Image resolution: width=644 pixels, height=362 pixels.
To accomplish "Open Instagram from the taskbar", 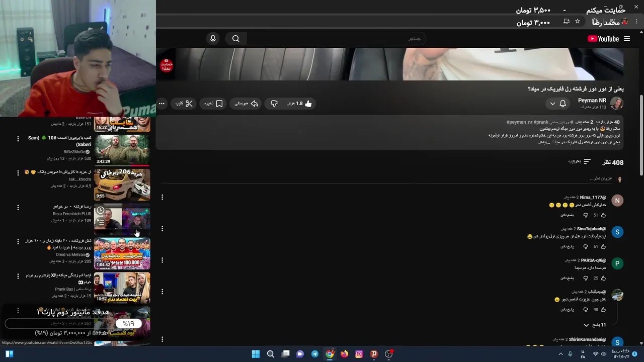I will pyautogui.click(x=359, y=354).
